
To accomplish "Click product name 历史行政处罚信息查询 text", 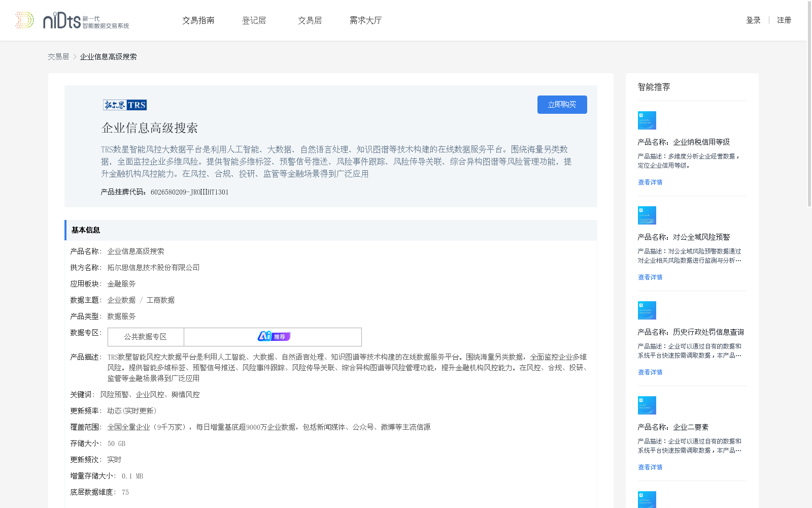I will click(x=708, y=332).
